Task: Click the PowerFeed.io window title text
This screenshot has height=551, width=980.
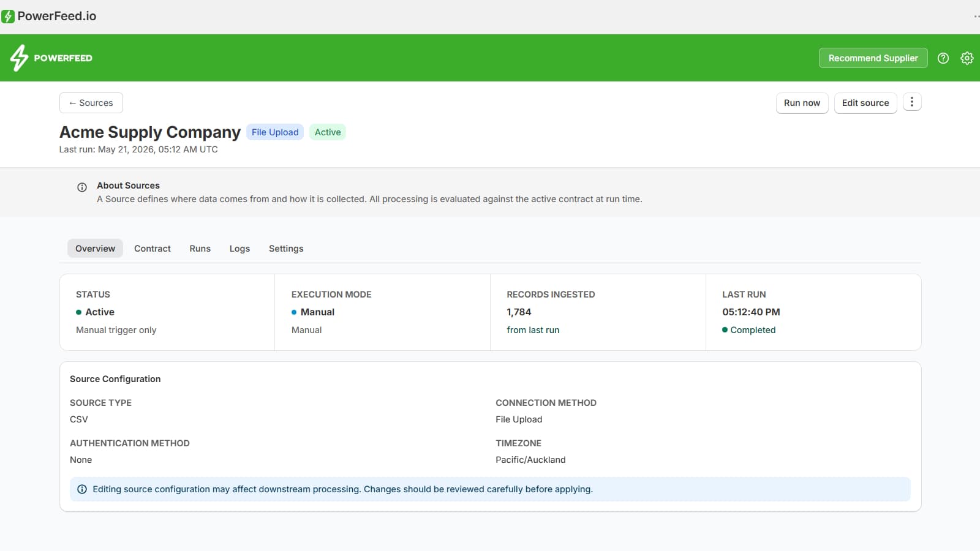Action: (x=57, y=17)
